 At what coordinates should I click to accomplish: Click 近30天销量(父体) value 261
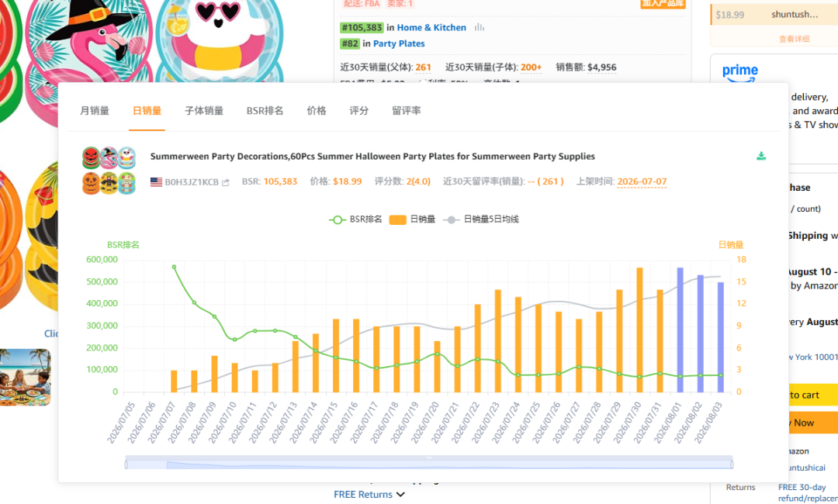[x=424, y=67]
